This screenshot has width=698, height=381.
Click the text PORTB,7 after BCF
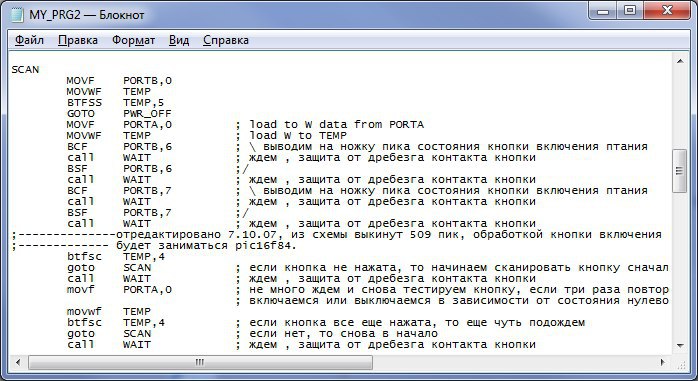point(147,190)
